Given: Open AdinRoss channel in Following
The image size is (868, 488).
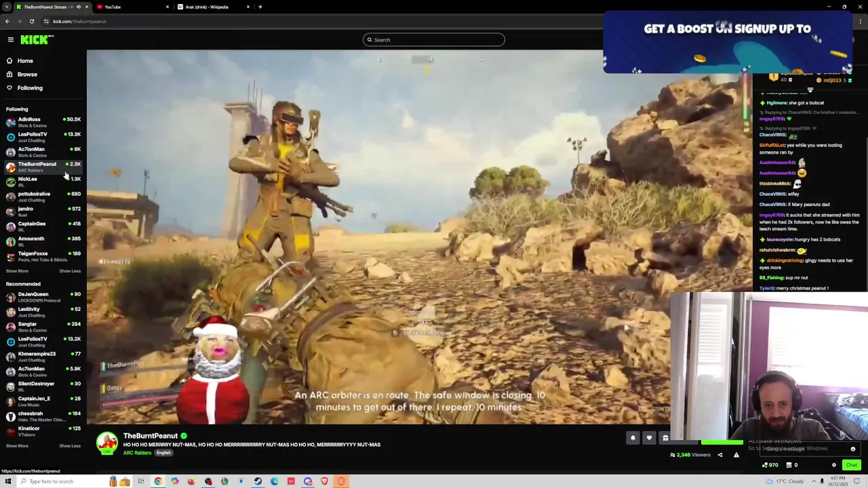Looking at the screenshot, I should click(43, 122).
